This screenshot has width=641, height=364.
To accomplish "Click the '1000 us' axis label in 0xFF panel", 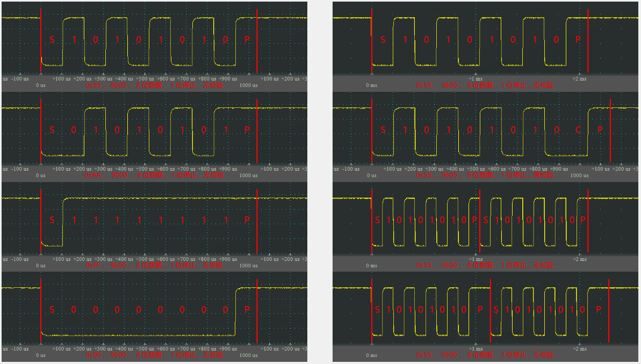I will click(249, 266).
